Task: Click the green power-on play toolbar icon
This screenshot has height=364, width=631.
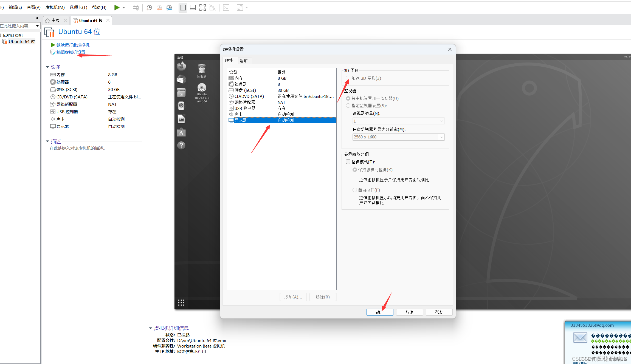Action: 117,7
